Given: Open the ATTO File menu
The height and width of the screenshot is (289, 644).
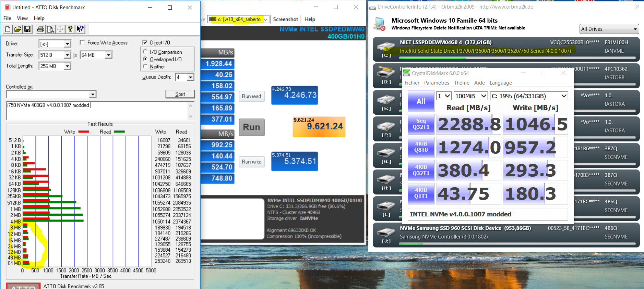Looking at the screenshot, I should (x=7, y=18).
